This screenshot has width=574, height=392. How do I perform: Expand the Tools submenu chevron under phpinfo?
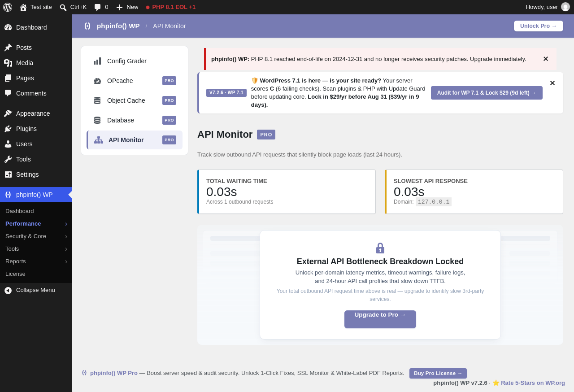pos(66,249)
